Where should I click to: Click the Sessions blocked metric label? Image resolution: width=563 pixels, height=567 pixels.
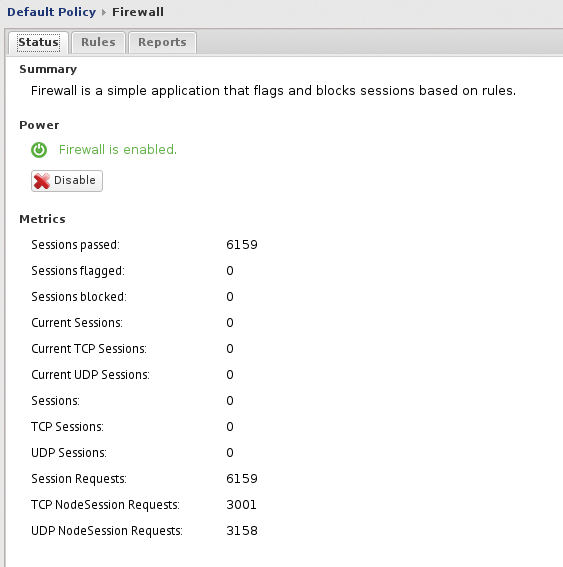coord(79,297)
